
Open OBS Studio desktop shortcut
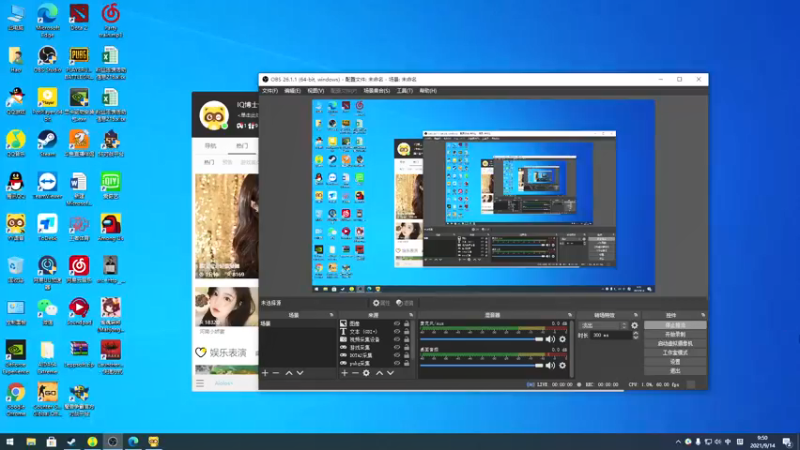[47, 59]
